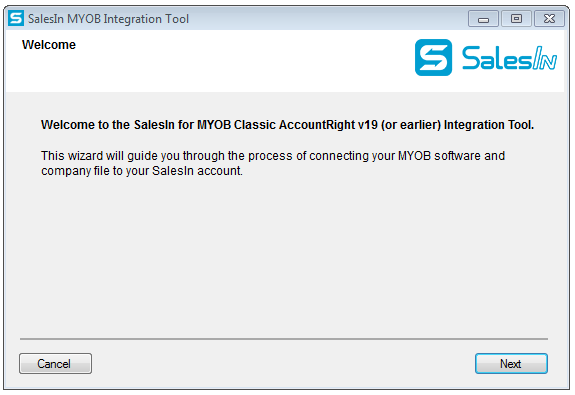Viewport: 575px width, 395px height.
Task: Proceed with the Next button
Action: coord(511,363)
